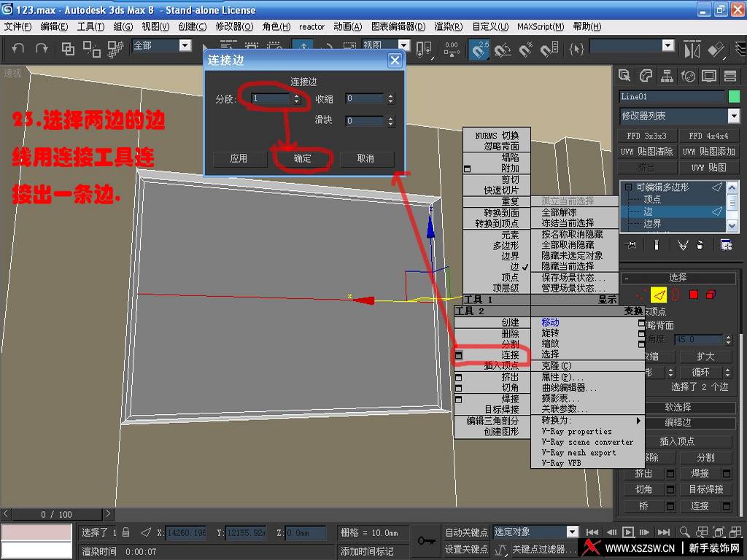
Task: Choose 连接 in the quad menu
Action: pos(510,355)
